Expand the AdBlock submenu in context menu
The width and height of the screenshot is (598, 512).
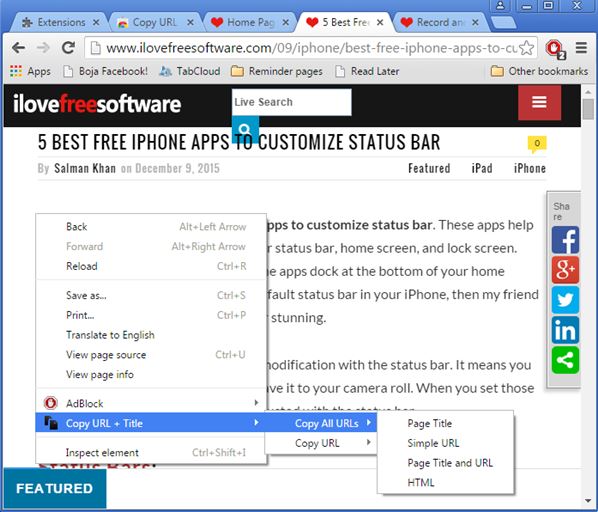151,403
